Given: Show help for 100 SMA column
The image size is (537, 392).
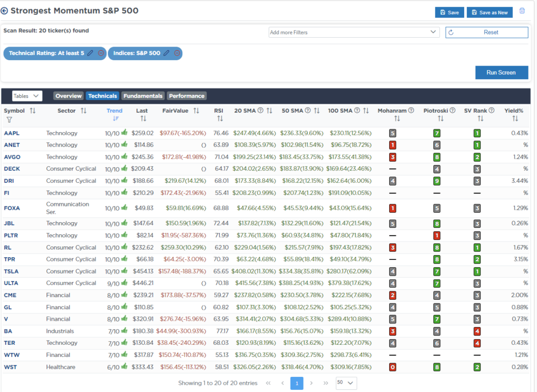Looking at the screenshot, I should (x=357, y=110).
